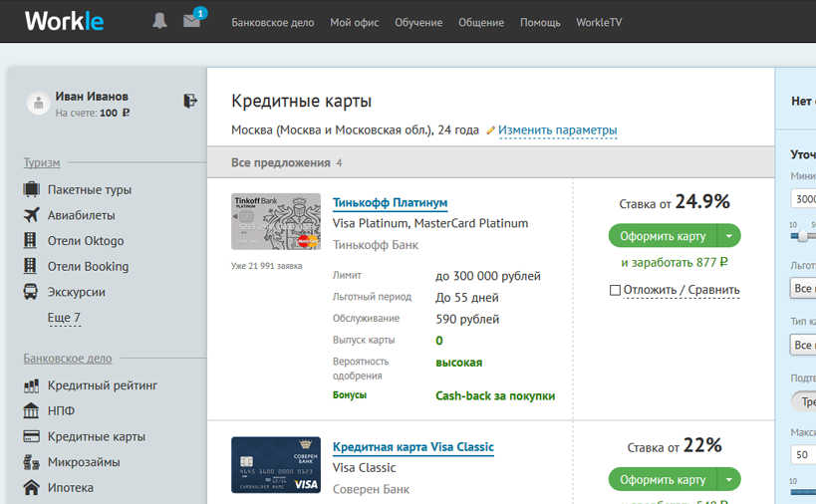Image resolution: width=816 pixels, height=504 pixels.
Task: Open Экскурсии in sidebar
Action: point(77,292)
